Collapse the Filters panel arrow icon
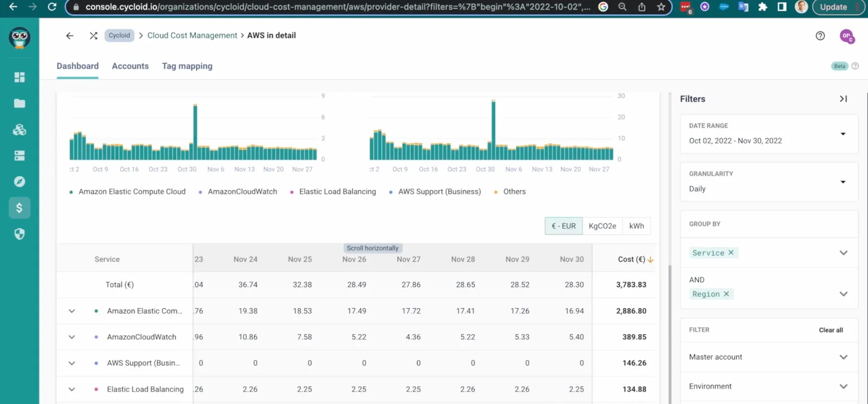This screenshot has width=868, height=404. tap(843, 99)
